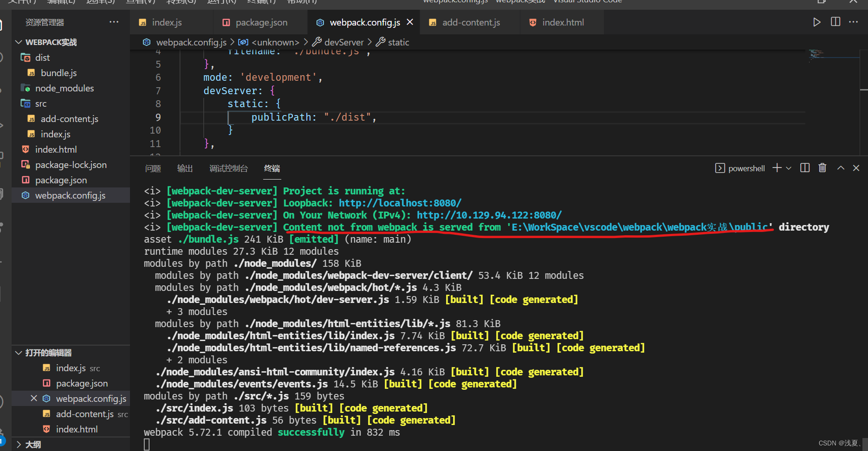This screenshot has width=868, height=451.
Task: Maximize the panel with the chevron-up icon
Action: point(841,168)
